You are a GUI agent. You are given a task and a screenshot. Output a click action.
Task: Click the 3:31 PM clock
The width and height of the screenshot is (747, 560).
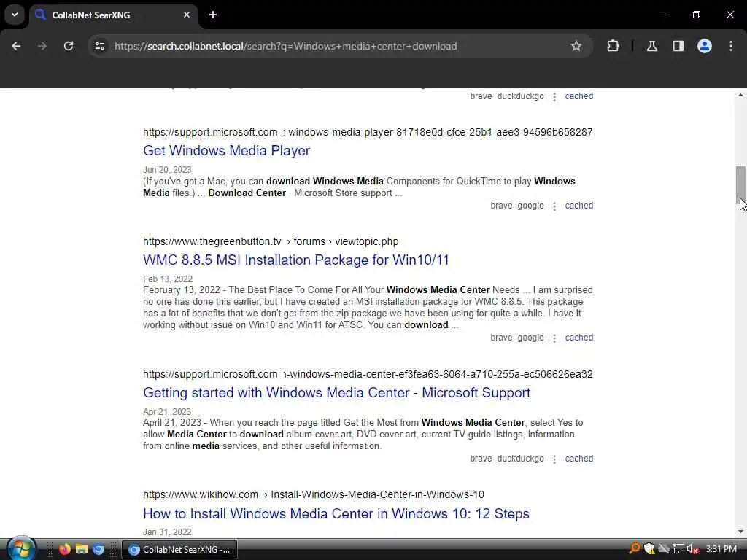[x=721, y=549]
